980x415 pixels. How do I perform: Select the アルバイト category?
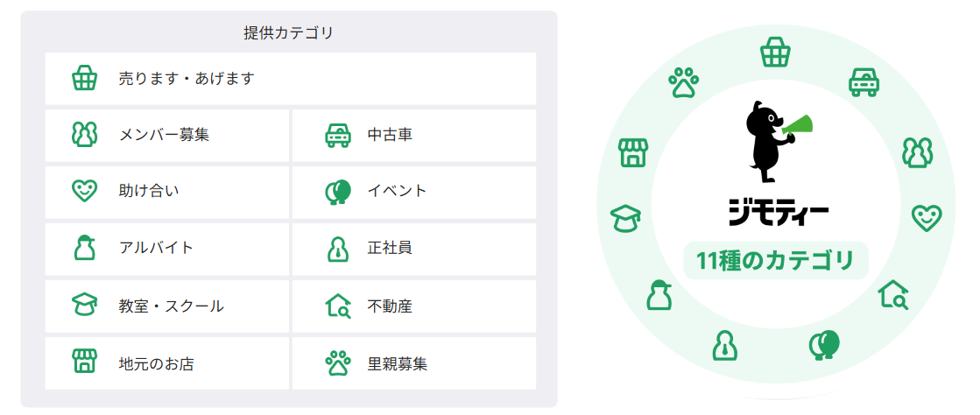[x=167, y=249]
